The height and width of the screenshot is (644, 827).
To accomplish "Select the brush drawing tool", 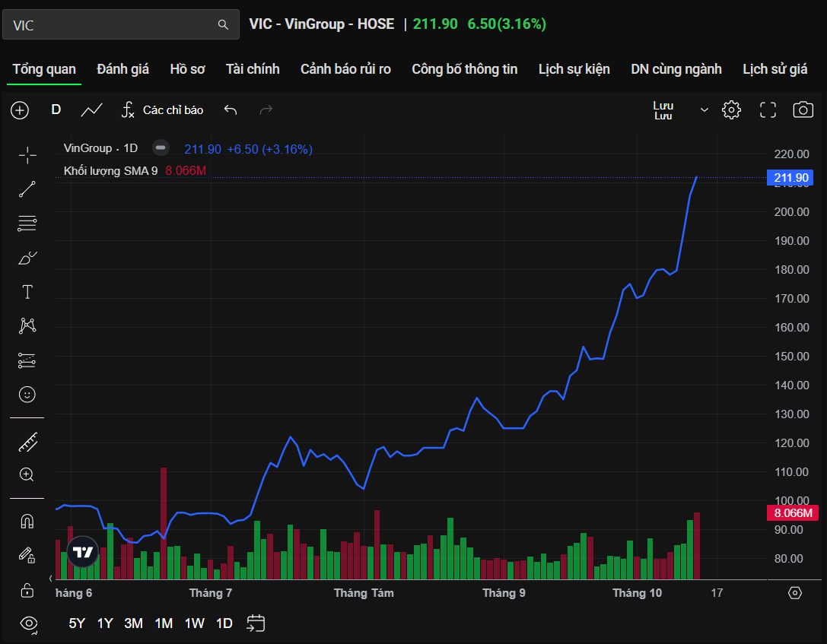I will pos(27,259).
